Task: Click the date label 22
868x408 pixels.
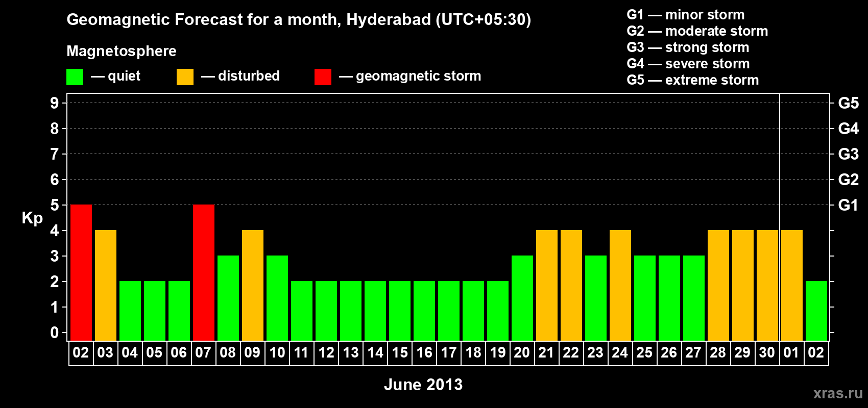Action: coord(571,353)
